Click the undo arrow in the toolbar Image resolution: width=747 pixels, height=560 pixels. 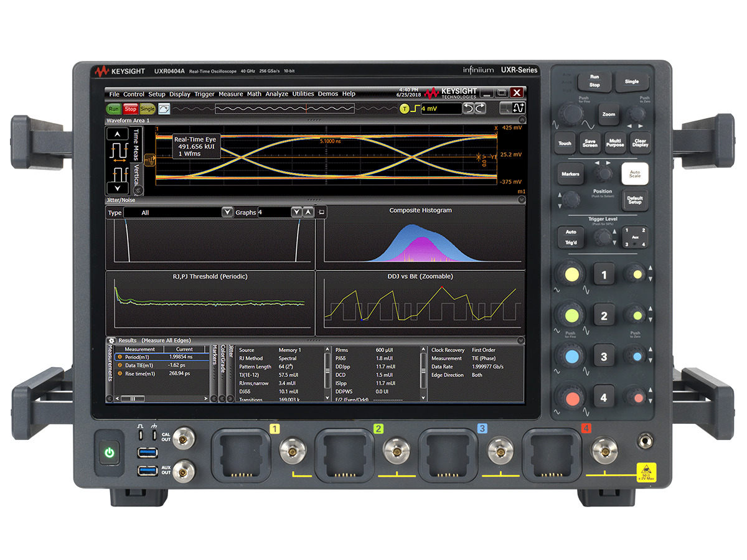point(469,108)
